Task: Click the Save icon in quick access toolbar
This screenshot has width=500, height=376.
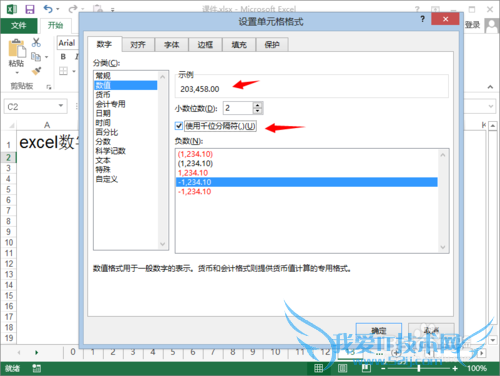Action: pos(30,9)
